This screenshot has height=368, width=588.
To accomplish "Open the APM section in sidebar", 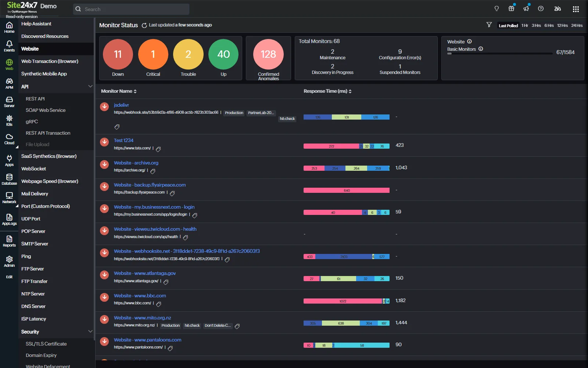I will [x=9, y=84].
